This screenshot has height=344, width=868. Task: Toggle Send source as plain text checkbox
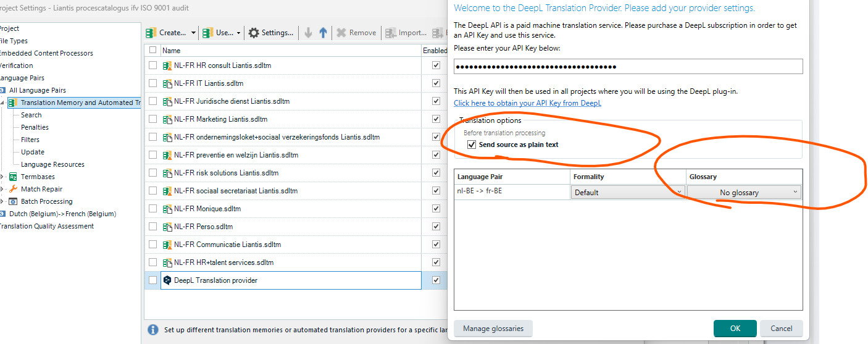[472, 145]
